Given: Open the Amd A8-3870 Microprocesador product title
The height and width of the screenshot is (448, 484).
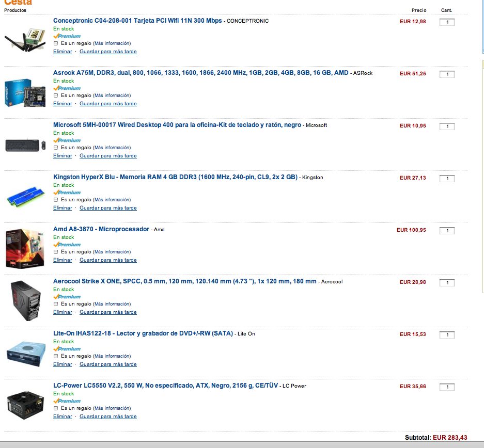Looking at the screenshot, I should click(101, 229).
